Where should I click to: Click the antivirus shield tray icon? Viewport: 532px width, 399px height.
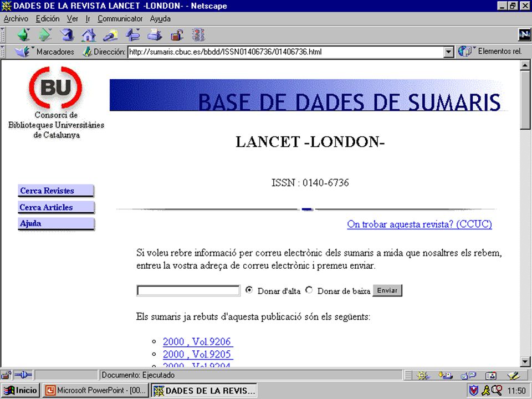473,391
